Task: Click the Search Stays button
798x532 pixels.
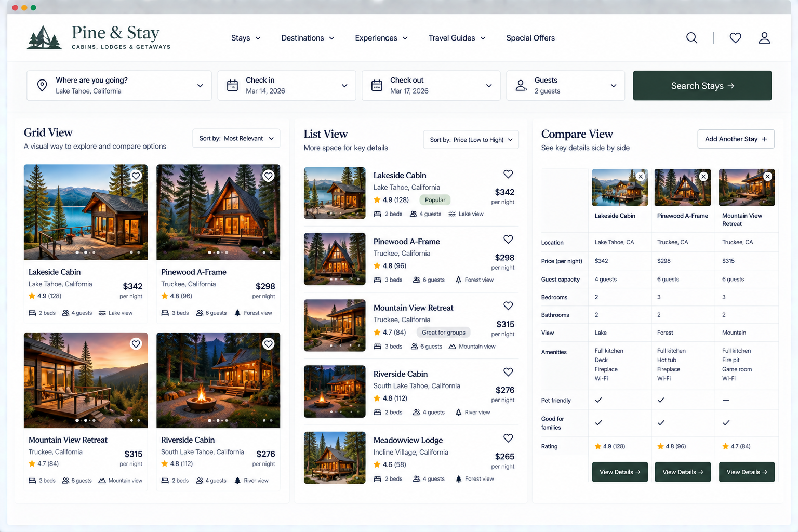Action: (x=702, y=86)
